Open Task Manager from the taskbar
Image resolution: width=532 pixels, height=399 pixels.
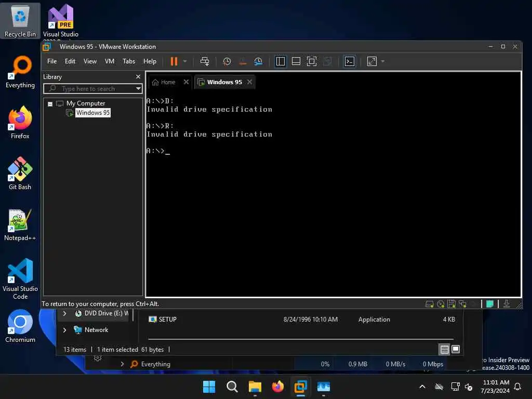[x=324, y=387]
